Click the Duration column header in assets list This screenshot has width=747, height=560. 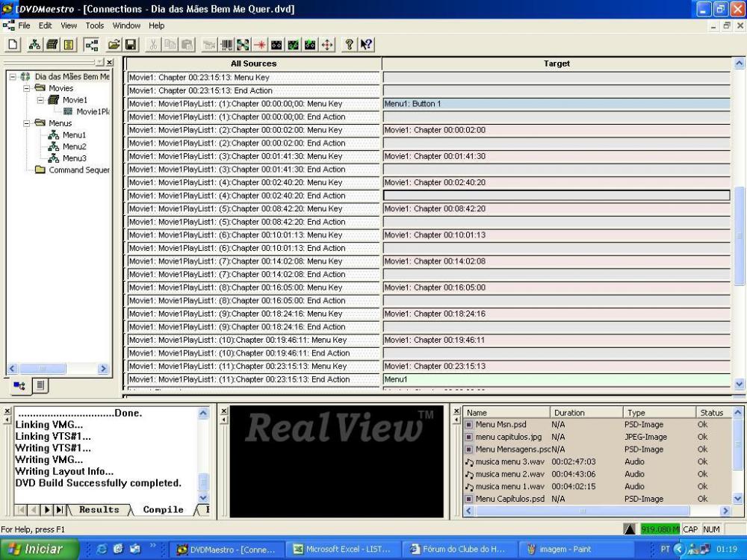[568, 413]
